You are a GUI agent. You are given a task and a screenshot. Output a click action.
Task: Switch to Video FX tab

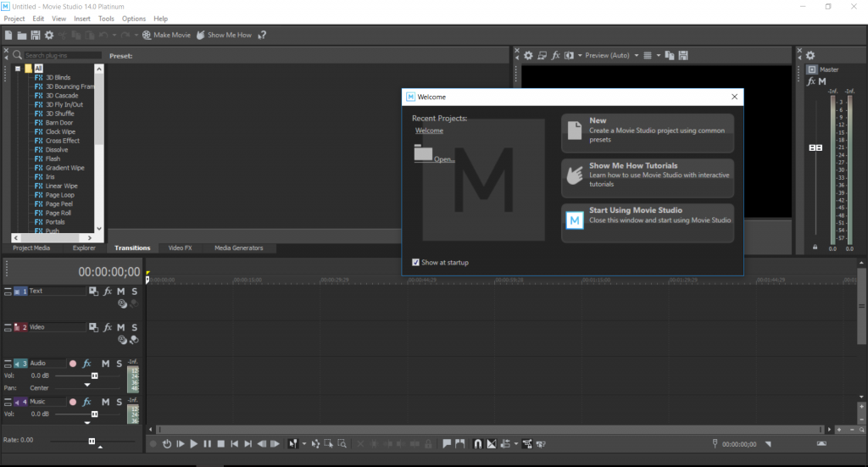point(180,247)
